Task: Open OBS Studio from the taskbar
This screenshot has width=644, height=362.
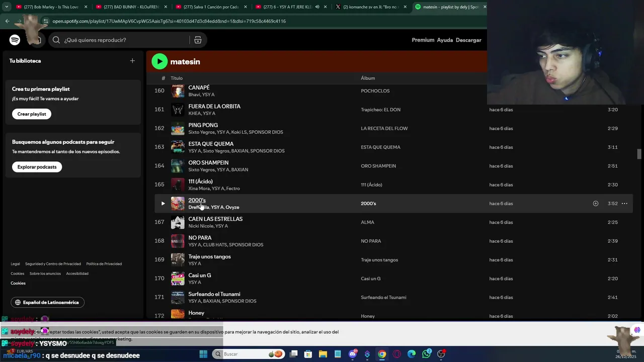Action: (441, 354)
